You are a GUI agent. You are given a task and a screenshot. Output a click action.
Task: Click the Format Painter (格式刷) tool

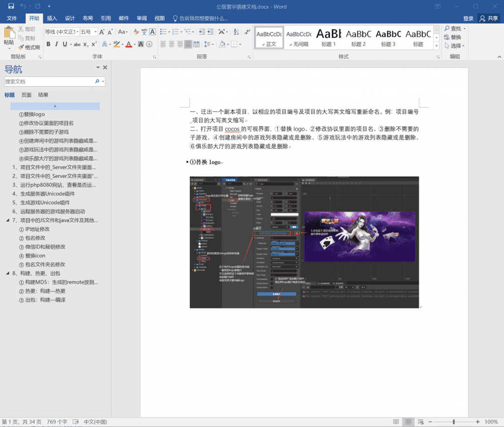[29, 47]
